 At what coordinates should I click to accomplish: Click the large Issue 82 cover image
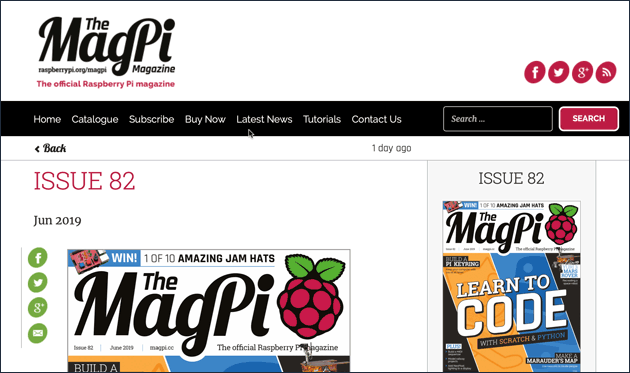tap(209, 311)
